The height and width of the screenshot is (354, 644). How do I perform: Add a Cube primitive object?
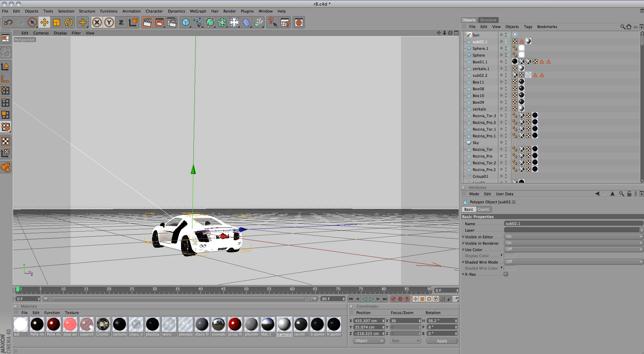tap(186, 23)
